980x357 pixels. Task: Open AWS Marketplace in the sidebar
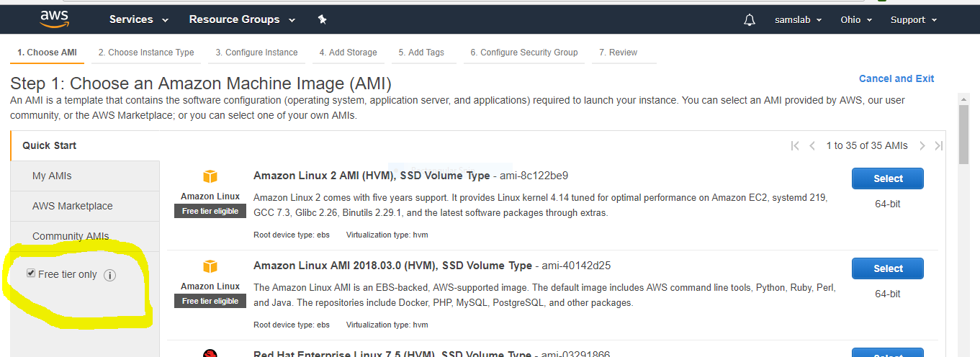pyautogui.click(x=85, y=206)
